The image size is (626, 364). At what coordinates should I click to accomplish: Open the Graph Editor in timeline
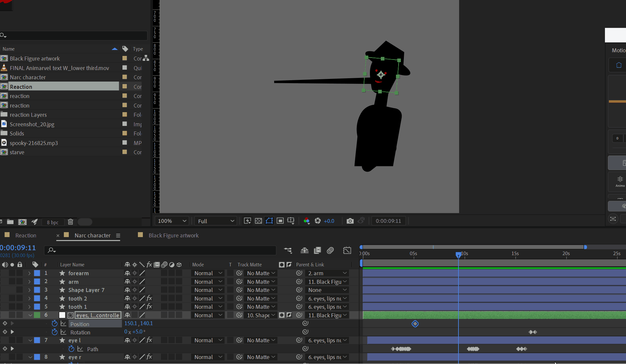point(347,250)
